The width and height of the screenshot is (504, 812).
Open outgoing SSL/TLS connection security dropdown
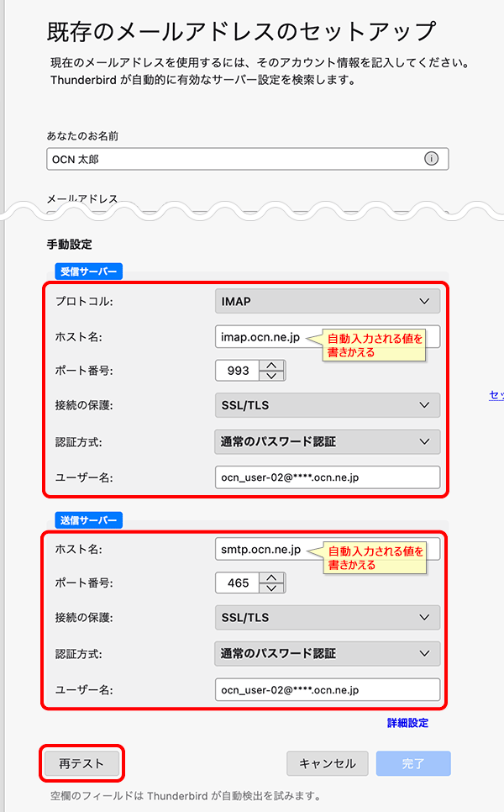point(328,618)
